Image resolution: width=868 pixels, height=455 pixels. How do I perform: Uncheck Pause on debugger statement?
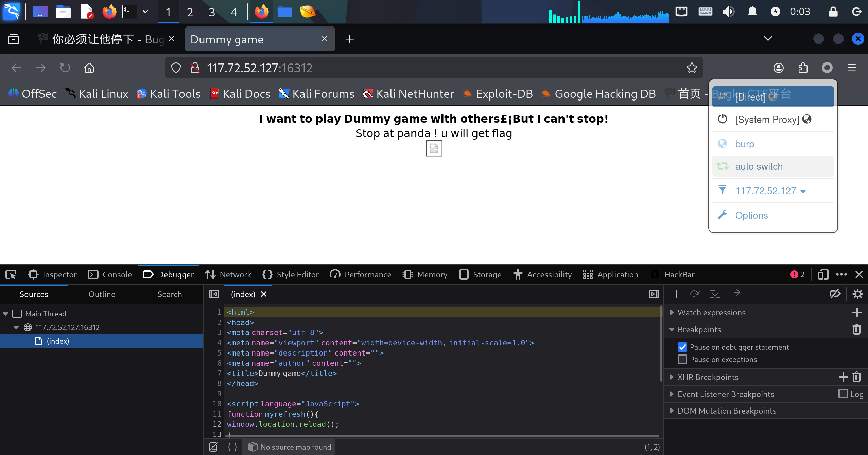coord(682,347)
